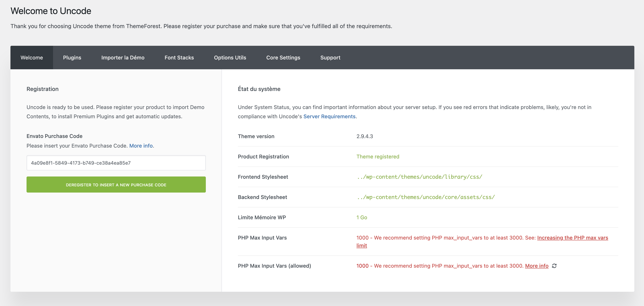Click the Frontend Stylesheet label
Viewport: 644px width, 306px height.
click(263, 177)
